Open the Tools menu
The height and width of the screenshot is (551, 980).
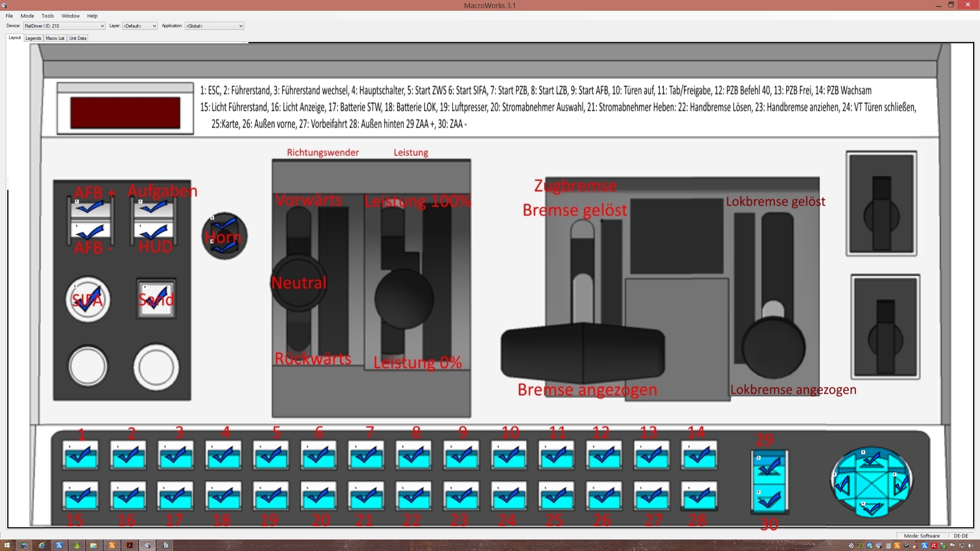[47, 16]
